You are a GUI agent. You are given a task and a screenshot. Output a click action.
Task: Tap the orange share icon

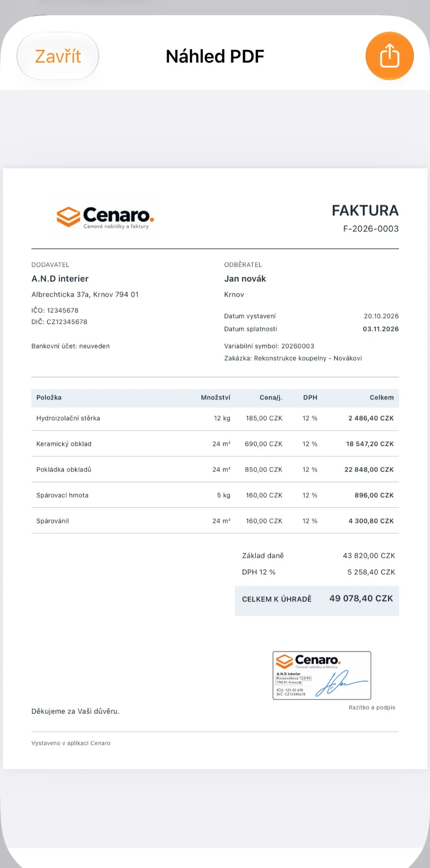pyautogui.click(x=389, y=56)
